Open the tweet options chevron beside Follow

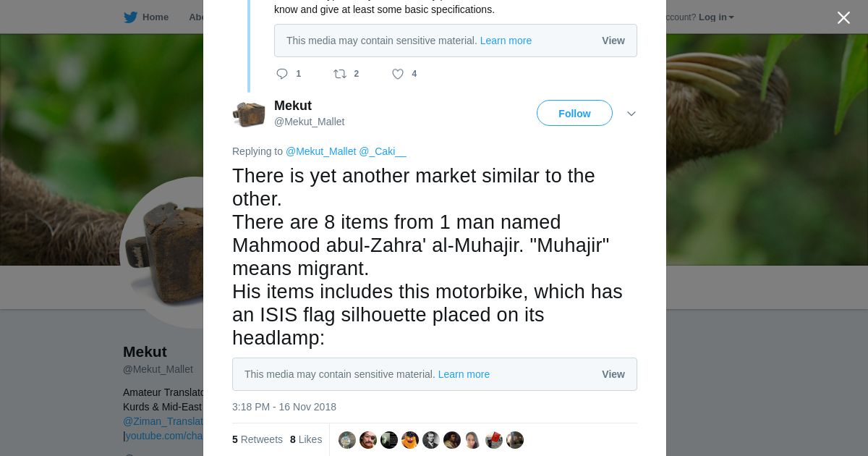point(631,114)
